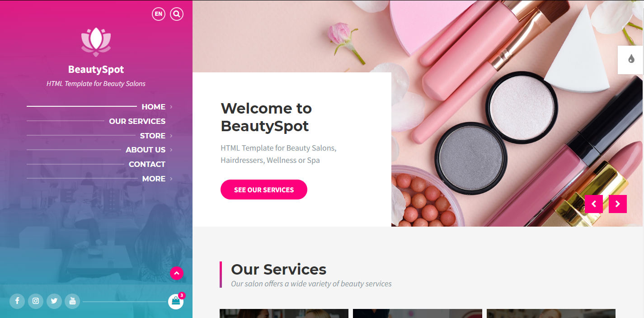Go to previous slide in carousel
This screenshot has width=644, height=318.
point(594,204)
